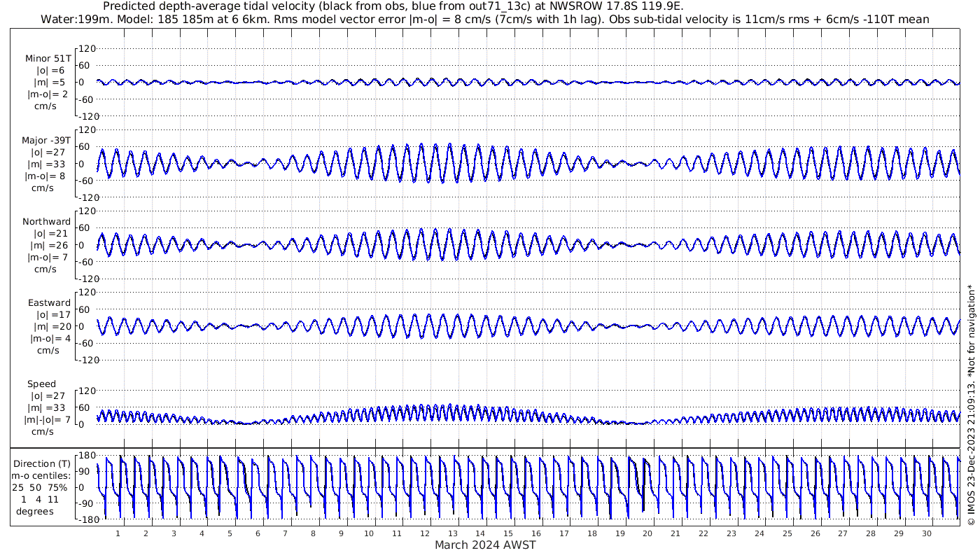Click the "Minor 51T" panel label
The height and width of the screenshot is (560, 980).
click(48, 59)
